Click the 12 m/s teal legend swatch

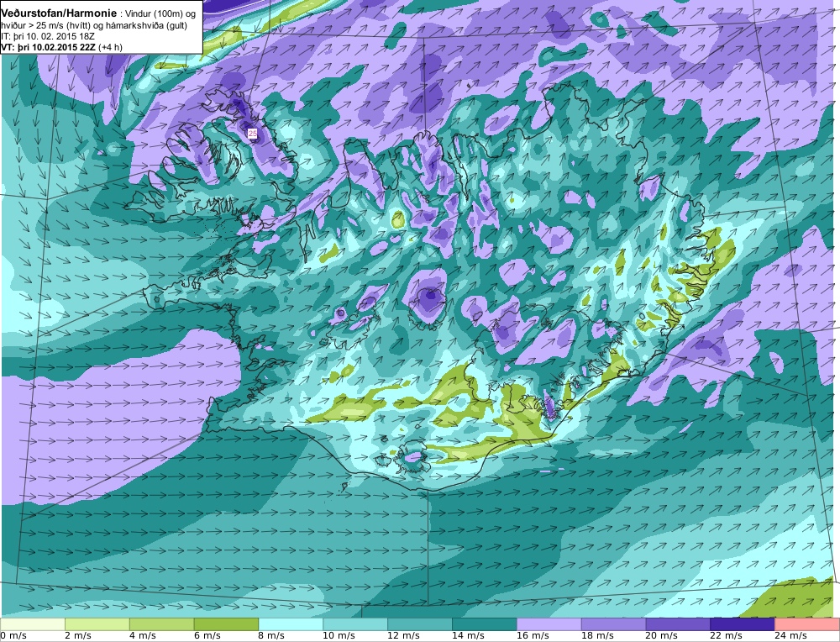(420, 624)
